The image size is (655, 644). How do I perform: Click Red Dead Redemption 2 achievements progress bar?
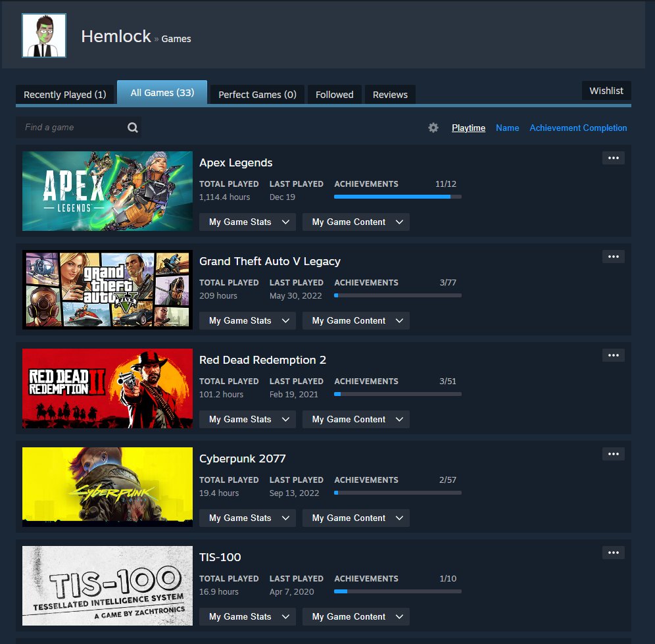pyautogui.click(x=398, y=393)
